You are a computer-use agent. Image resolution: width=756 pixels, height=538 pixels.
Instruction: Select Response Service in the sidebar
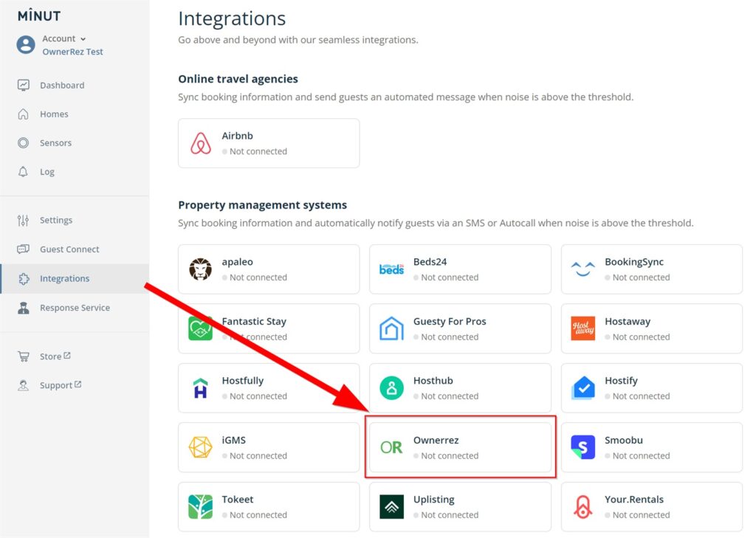pos(75,308)
